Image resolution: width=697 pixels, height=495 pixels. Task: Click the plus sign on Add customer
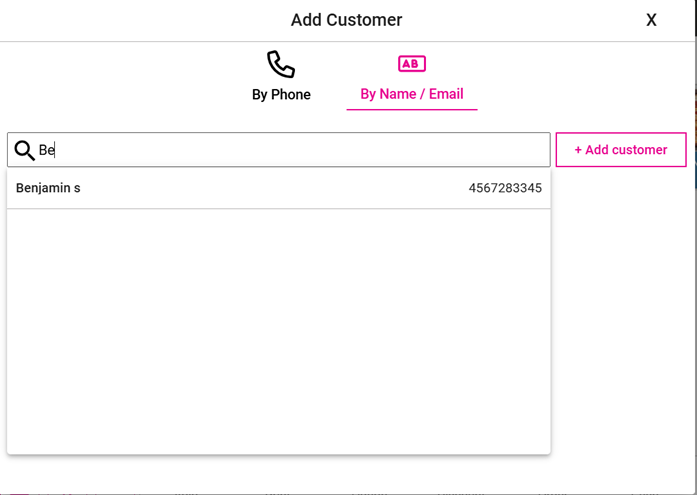[578, 150]
